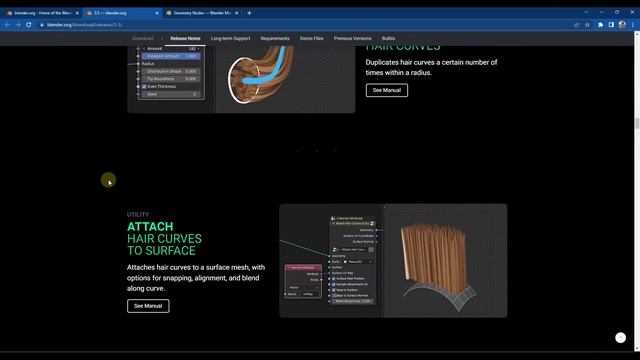This screenshot has width=640, height=360.
Task: Open the Demo Files page
Action: [311, 38]
